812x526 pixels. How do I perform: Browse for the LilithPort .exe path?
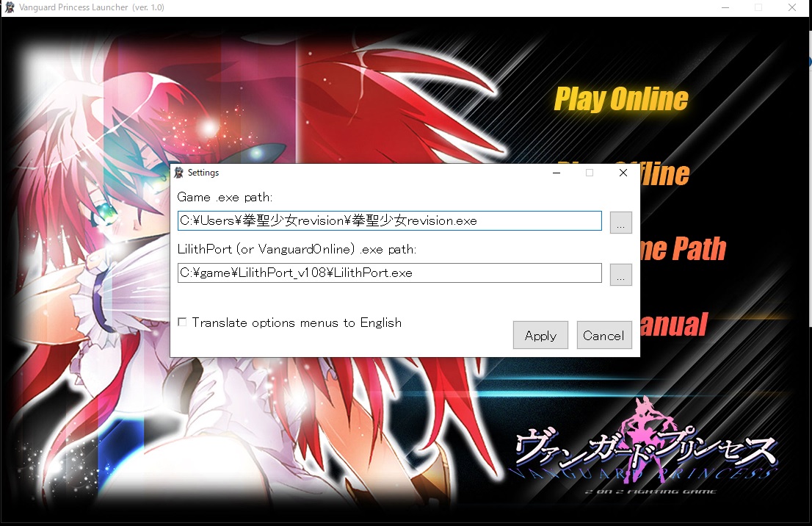(x=620, y=275)
